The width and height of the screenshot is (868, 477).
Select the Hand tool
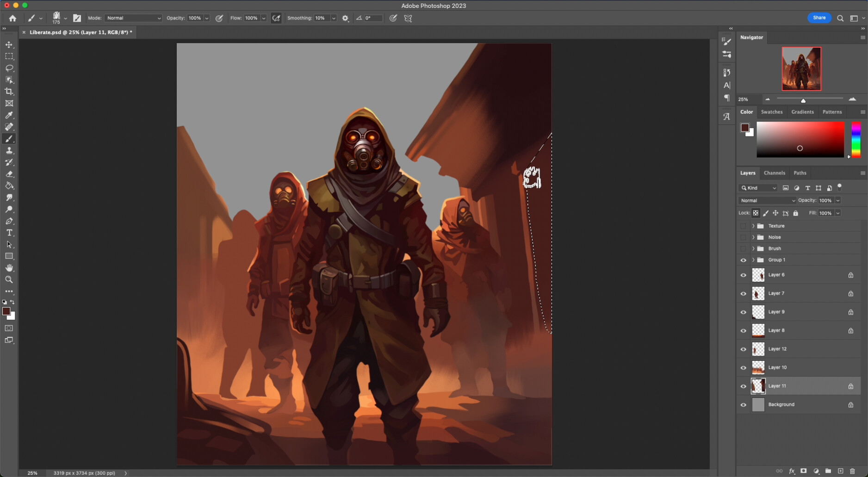(x=9, y=268)
